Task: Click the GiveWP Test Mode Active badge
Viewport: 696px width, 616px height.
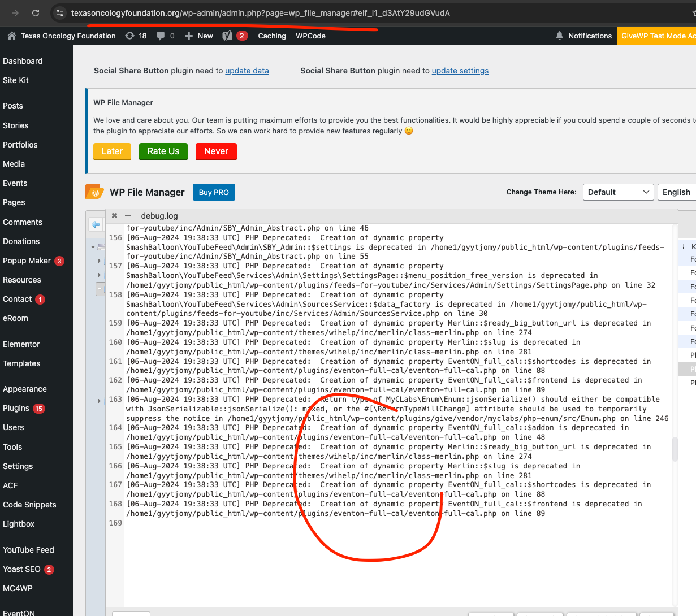Action: (656, 36)
